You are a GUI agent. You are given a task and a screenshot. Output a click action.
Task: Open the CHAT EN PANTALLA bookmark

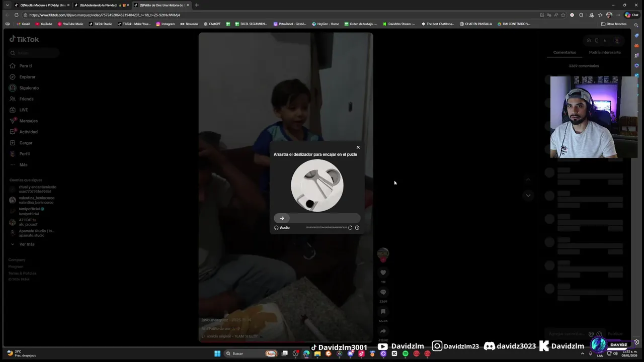click(x=476, y=24)
